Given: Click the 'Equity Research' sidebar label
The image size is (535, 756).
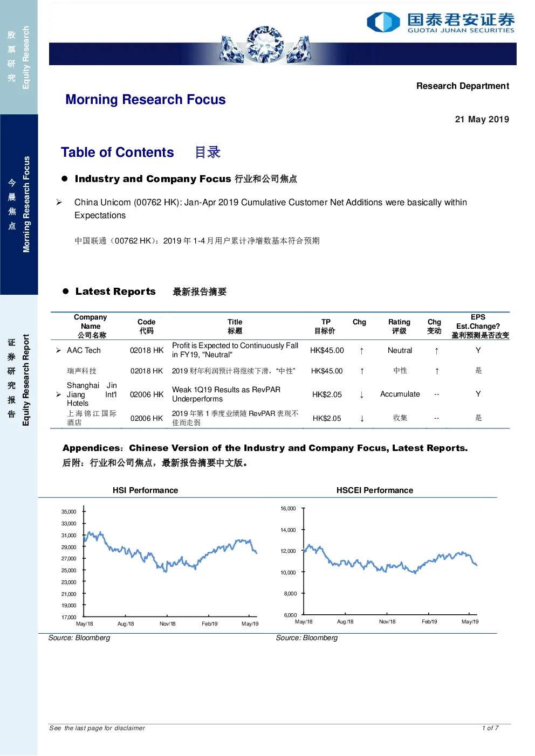Looking at the screenshot, I should pyautogui.click(x=25, y=57).
